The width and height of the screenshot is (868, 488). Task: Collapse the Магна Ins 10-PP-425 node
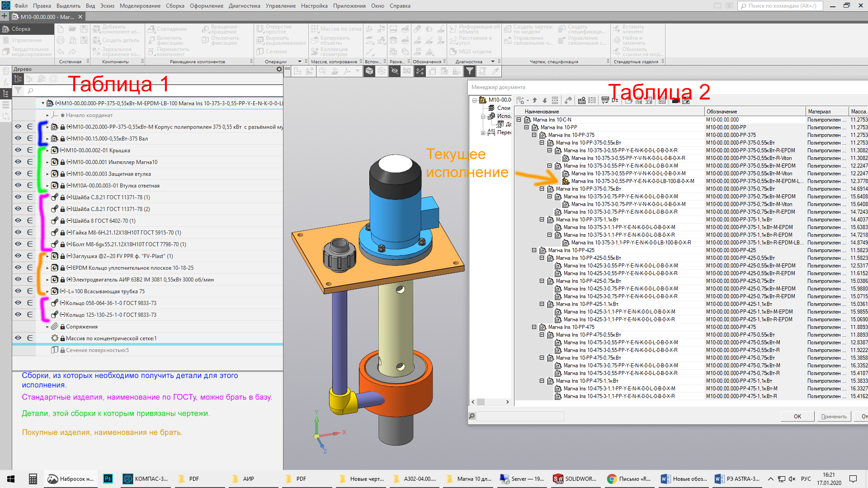(x=534, y=250)
